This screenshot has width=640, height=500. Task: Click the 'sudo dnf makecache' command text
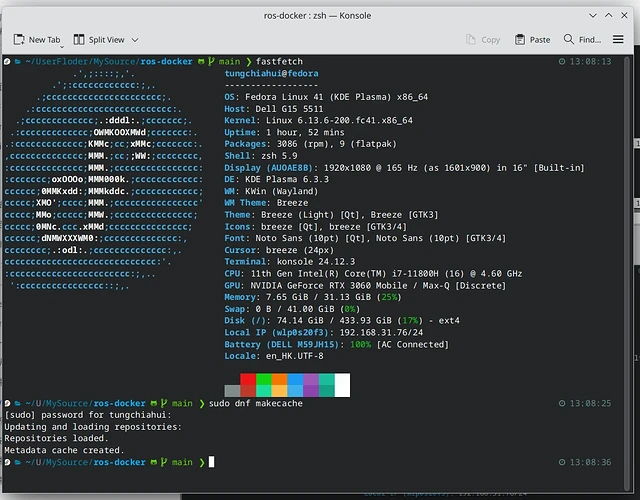click(256, 403)
